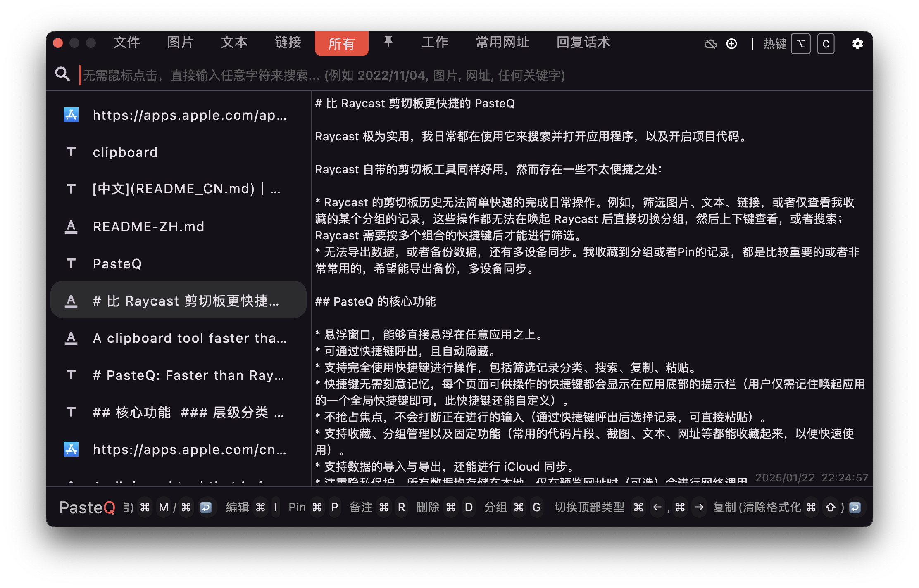This screenshot has height=588, width=919.
Task: Select the [中文](README_CN.md) record
Action: [179, 189]
